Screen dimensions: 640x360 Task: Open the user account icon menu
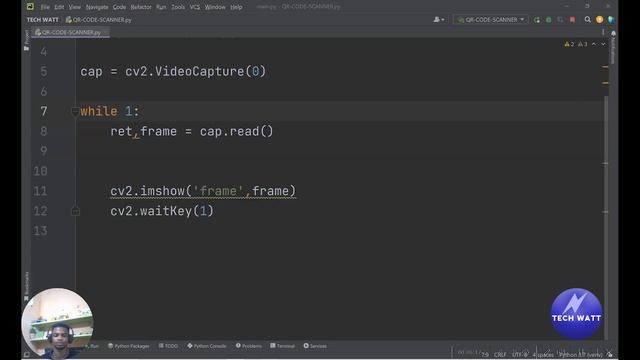[x=439, y=20]
